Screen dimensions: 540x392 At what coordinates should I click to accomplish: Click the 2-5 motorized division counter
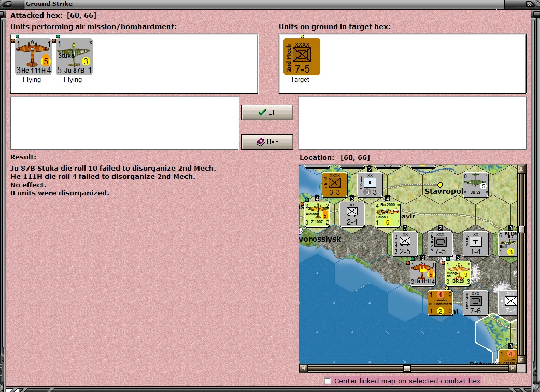[x=405, y=244]
